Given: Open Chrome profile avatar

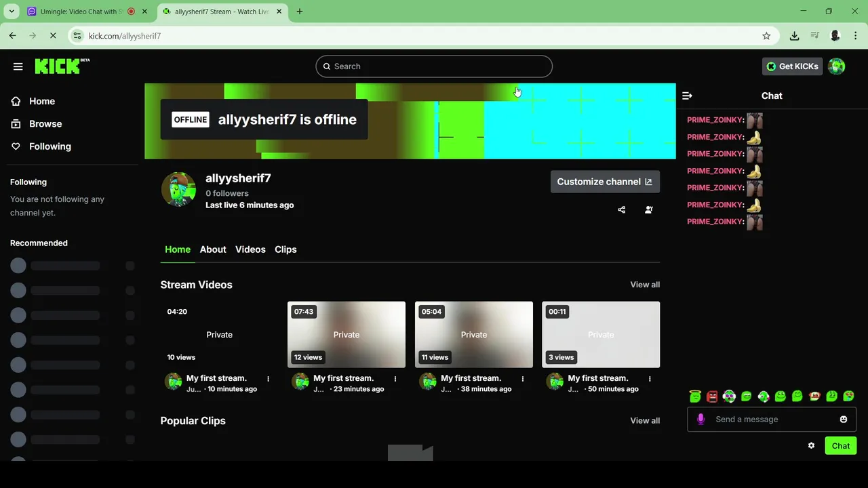Looking at the screenshot, I should click(835, 36).
